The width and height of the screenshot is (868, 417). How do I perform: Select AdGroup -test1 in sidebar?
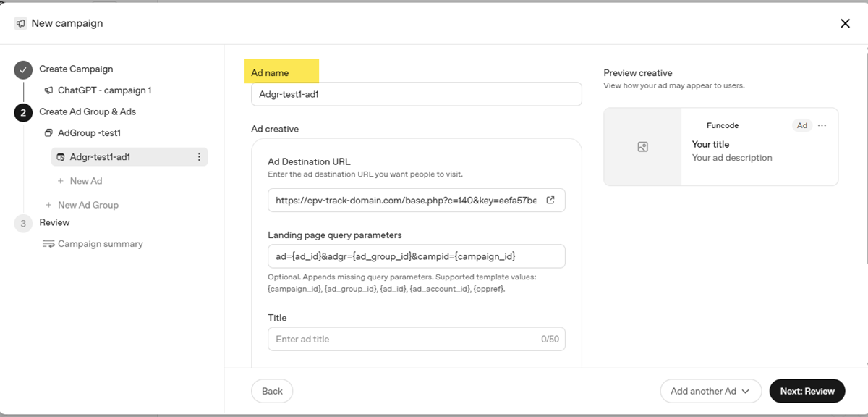tap(89, 133)
